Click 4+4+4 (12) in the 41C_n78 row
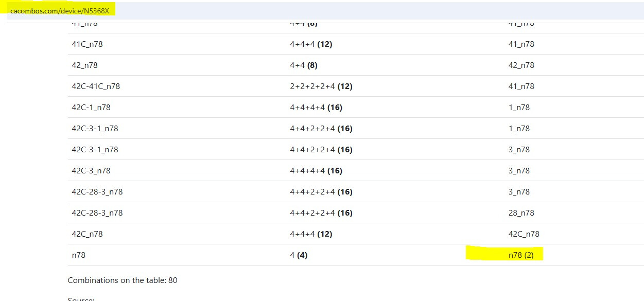The width and height of the screenshot is (644, 301). coord(311,44)
